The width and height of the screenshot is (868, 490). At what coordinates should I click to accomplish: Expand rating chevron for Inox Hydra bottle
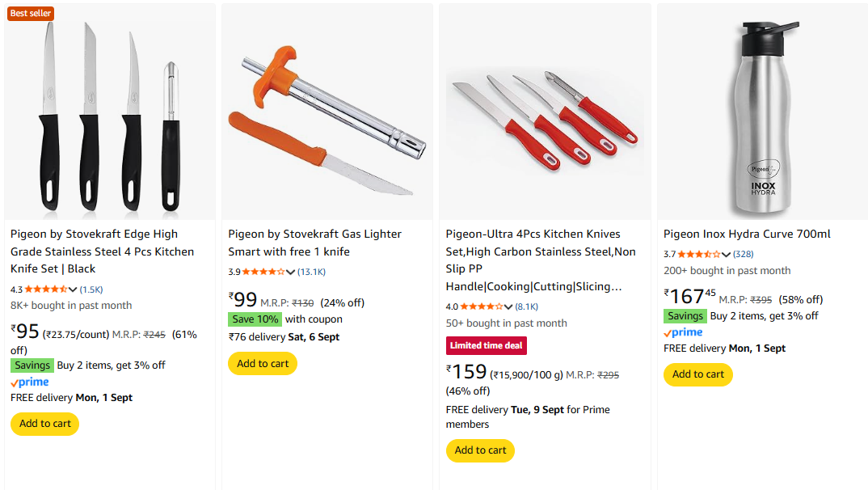[726, 255]
